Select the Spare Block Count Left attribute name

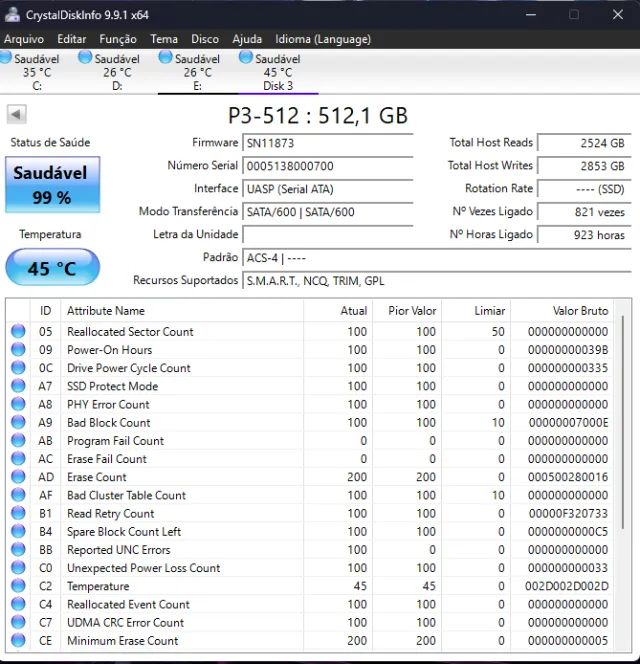coord(124,532)
